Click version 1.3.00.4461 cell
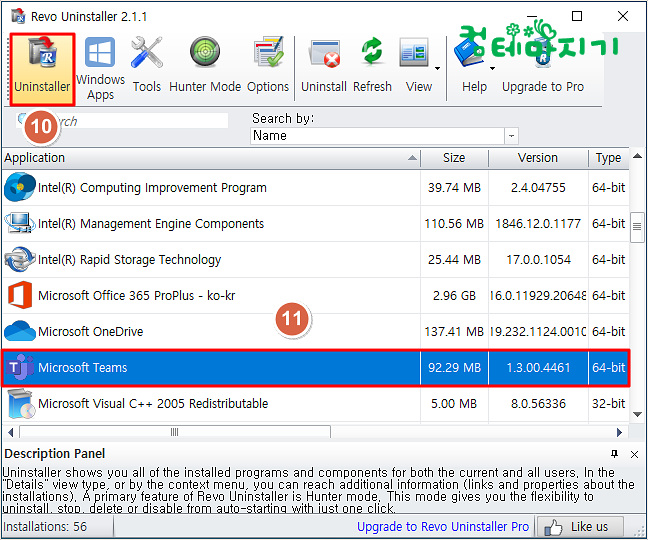The image size is (648, 540). (x=538, y=368)
